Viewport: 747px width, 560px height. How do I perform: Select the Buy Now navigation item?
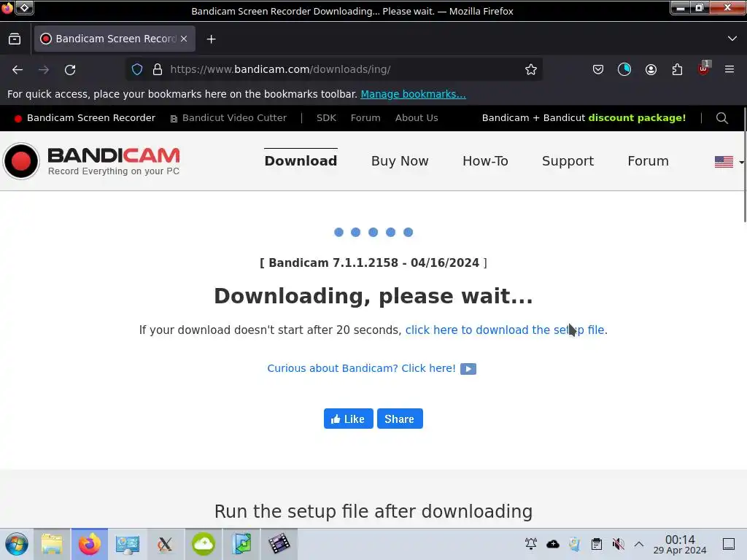[x=400, y=161]
